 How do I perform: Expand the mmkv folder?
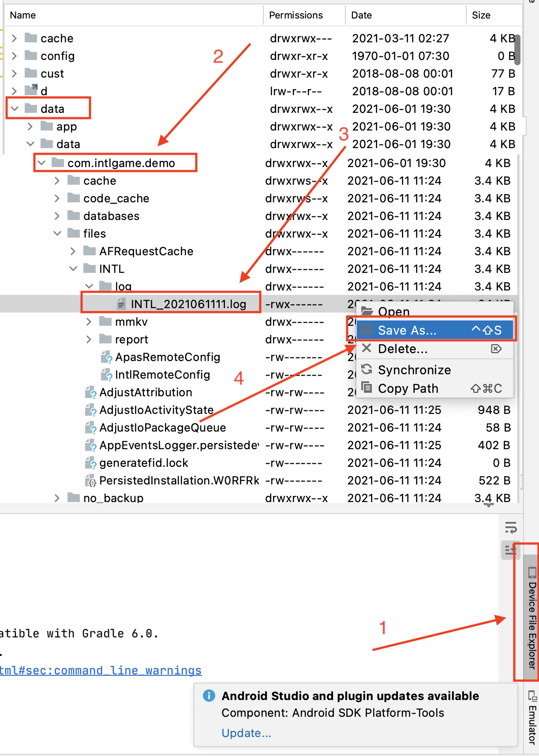tap(89, 322)
